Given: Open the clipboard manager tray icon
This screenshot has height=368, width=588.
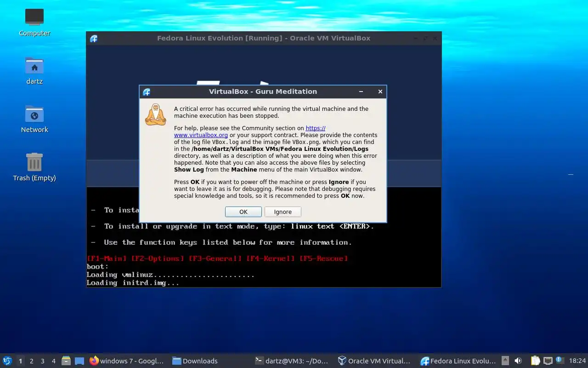Looking at the screenshot, I should point(535,361).
